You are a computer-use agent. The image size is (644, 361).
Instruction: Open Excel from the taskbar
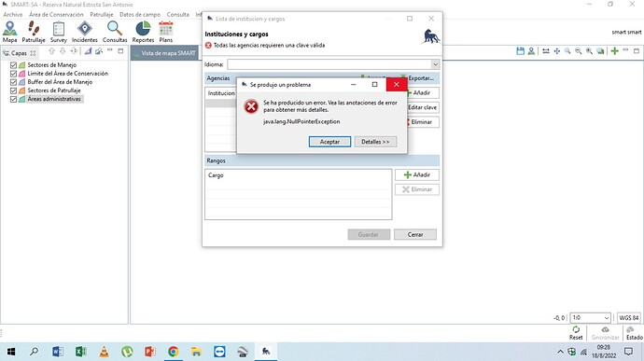tap(81, 352)
